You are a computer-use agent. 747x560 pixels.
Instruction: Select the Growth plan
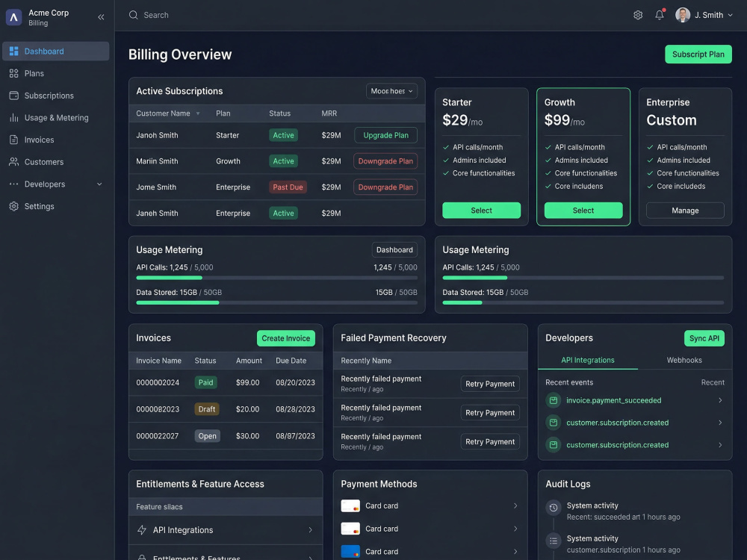pyautogui.click(x=583, y=211)
